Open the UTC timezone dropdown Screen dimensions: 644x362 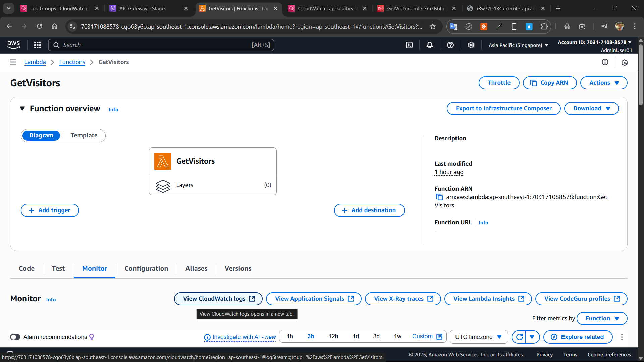pos(479,337)
